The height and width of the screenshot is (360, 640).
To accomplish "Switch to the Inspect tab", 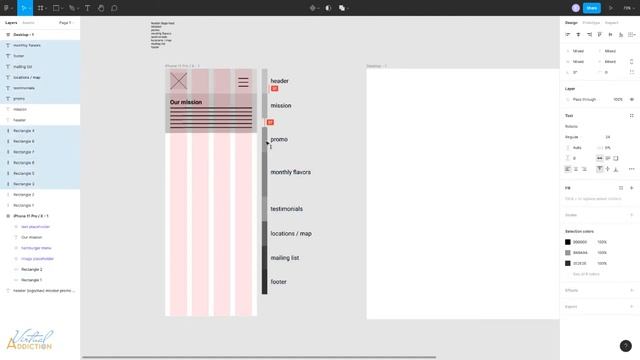I will [x=611, y=23].
